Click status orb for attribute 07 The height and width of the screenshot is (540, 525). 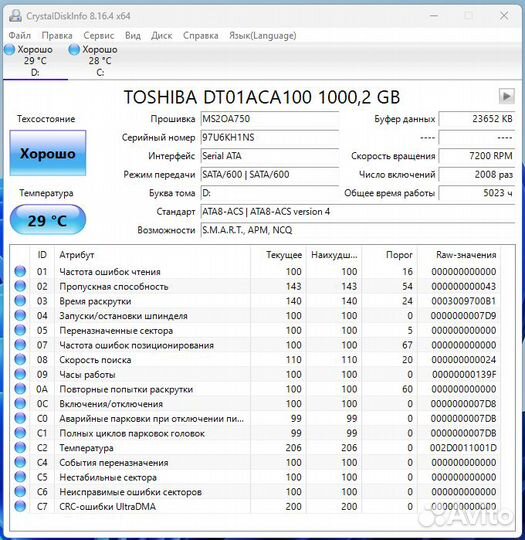[x=20, y=345]
